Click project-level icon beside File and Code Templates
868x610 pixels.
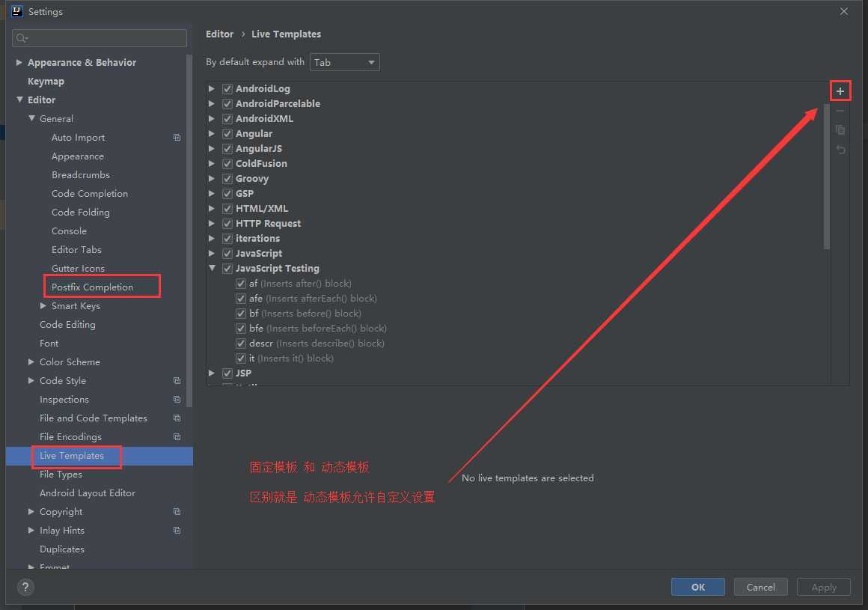point(177,418)
